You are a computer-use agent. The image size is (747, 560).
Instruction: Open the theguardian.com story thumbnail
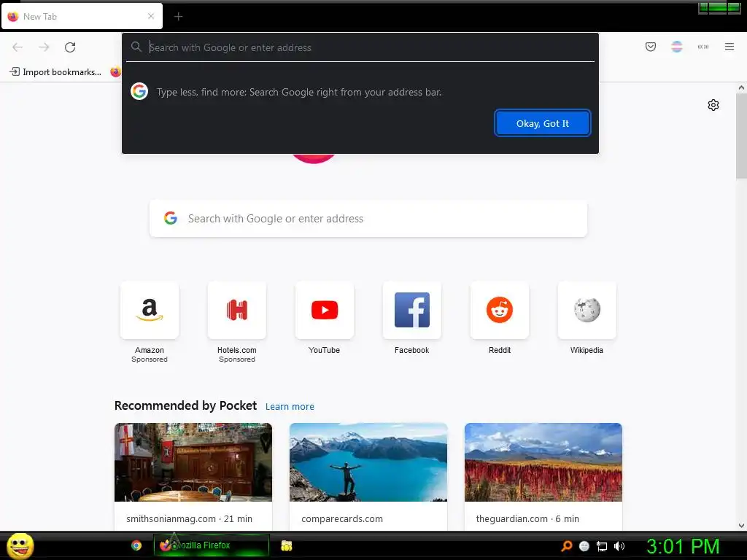[x=543, y=462]
